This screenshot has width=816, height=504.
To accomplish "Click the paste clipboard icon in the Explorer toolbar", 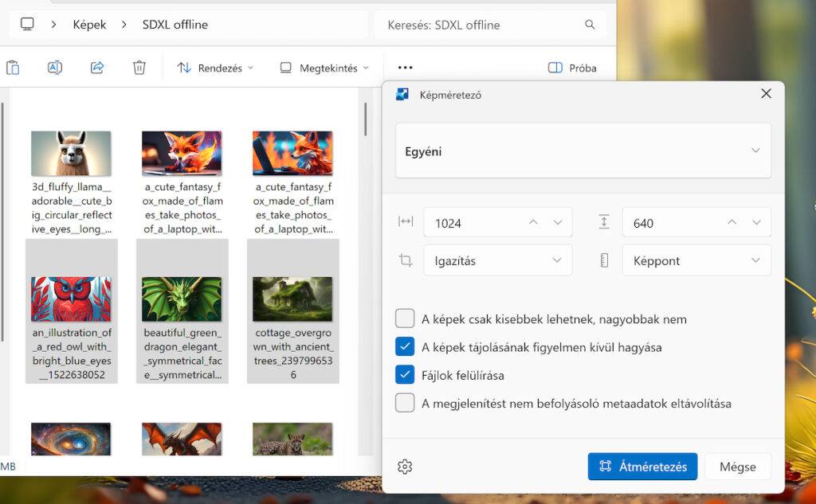I will tap(13, 68).
